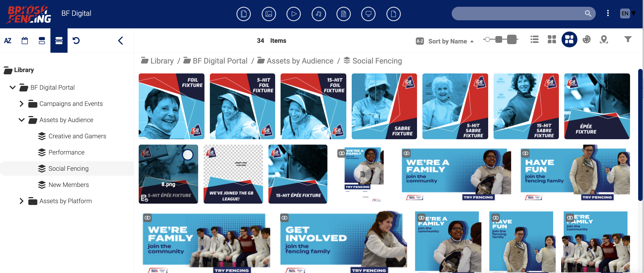Filter by audio music note icon

coord(318,14)
